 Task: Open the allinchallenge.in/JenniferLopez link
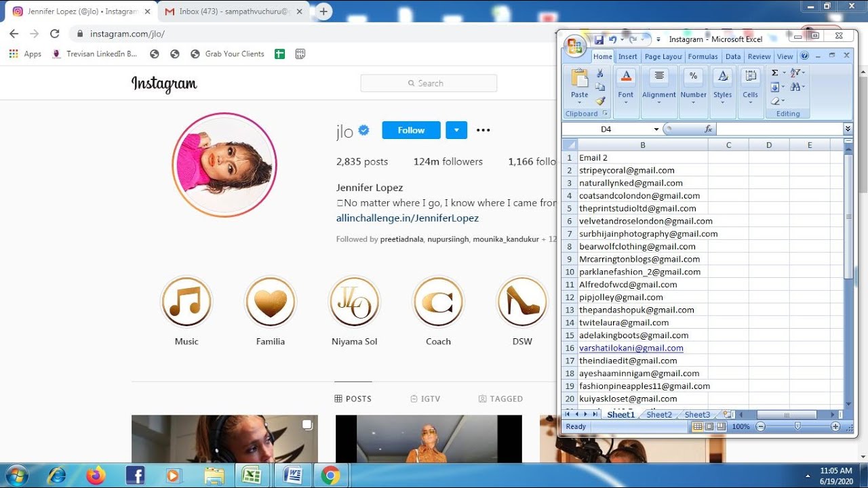(x=408, y=218)
